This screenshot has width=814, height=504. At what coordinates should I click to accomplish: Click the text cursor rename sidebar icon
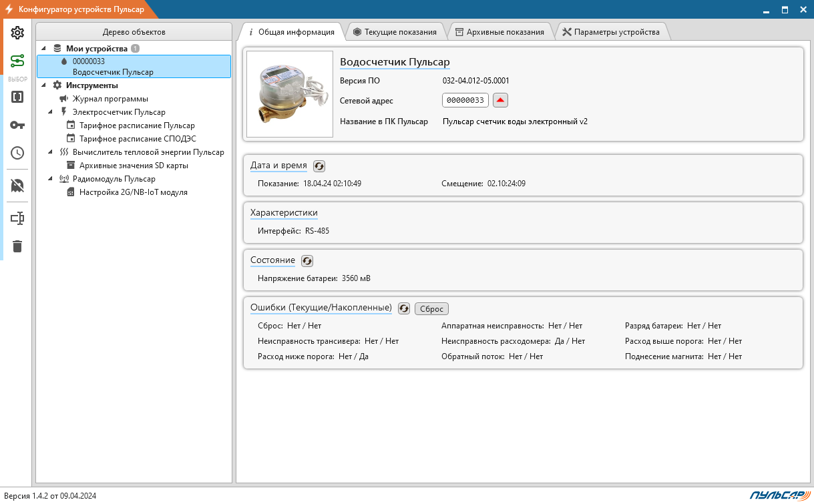pyautogui.click(x=17, y=218)
